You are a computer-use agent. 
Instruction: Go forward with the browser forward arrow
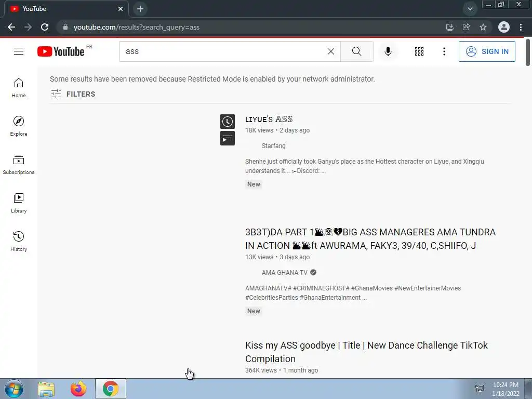pos(28,27)
